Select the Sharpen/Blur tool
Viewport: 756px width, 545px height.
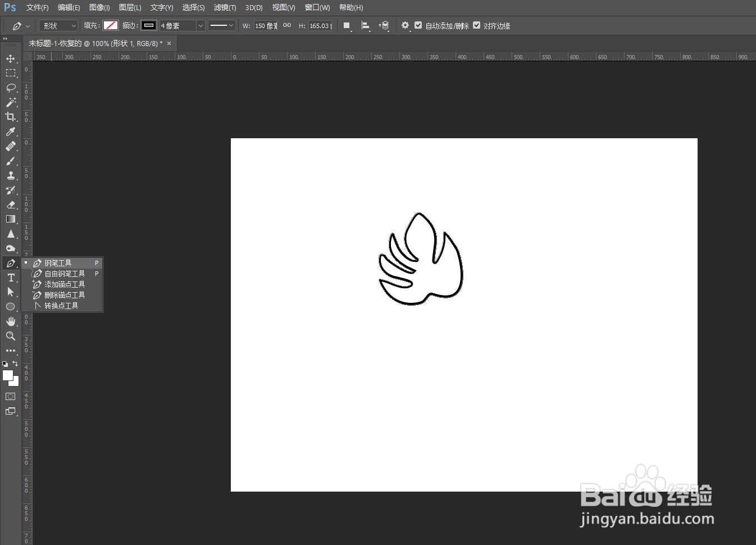coord(11,234)
